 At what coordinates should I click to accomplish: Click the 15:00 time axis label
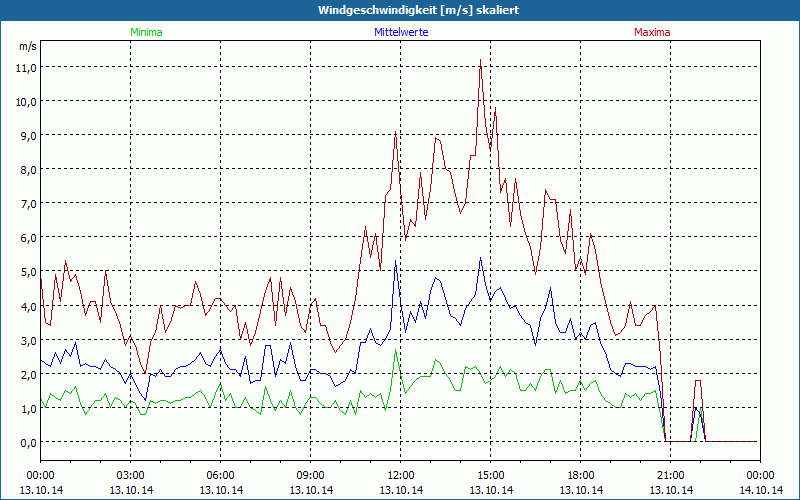point(490,476)
